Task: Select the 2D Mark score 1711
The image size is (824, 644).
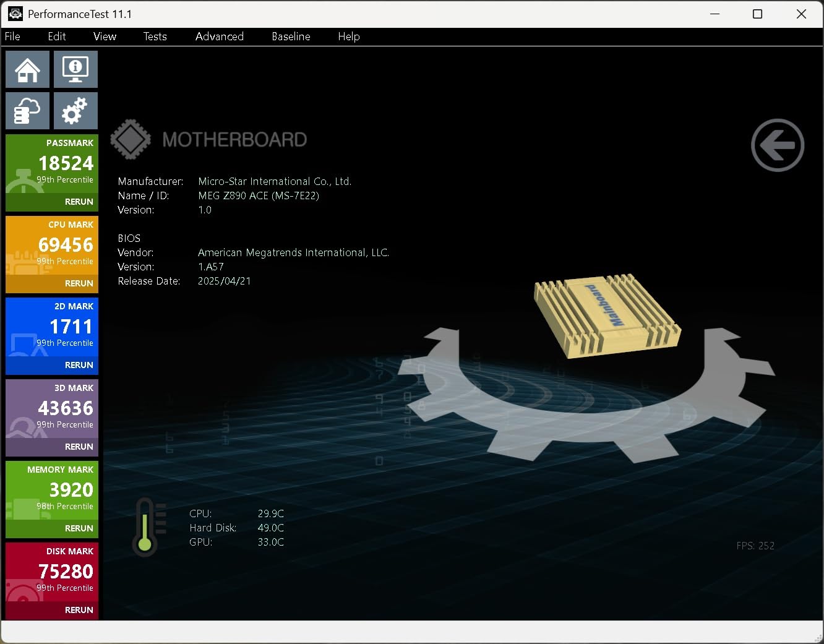Action: (71, 327)
